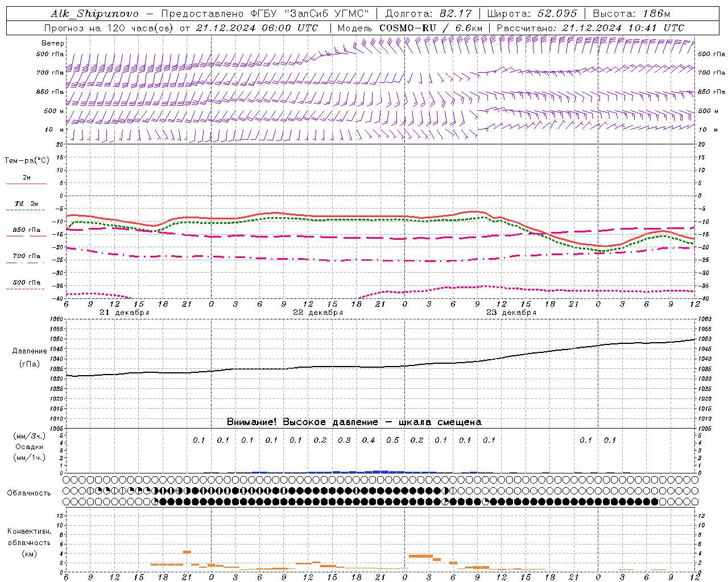Select the (мм/1ч.) precipitation unit label
Viewport: 728px width, 582px height.
pyautogui.click(x=30, y=458)
